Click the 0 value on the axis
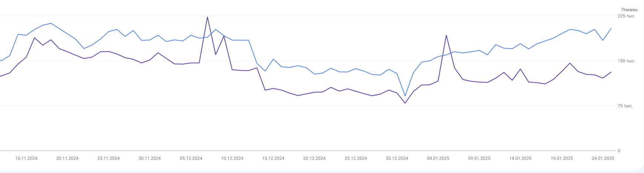 click(x=619, y=151)
